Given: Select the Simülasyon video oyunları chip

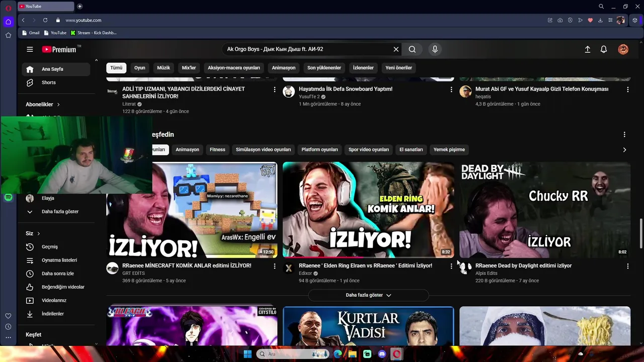Looking at the screenshot, I should (x=263, y=149).
